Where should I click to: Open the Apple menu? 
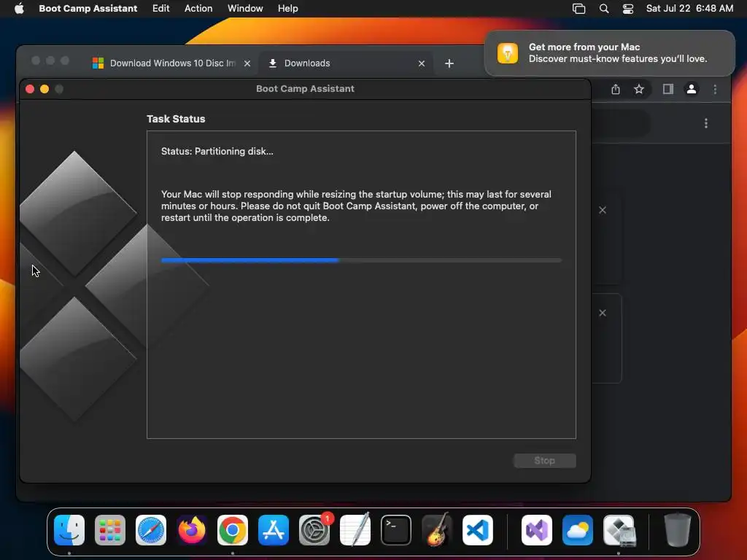click(x=19, y=9)
